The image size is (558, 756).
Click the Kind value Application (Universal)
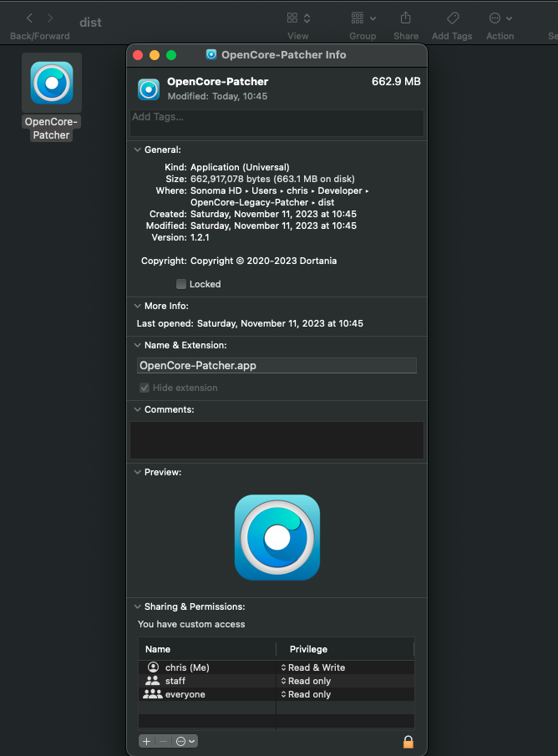click(x=240, y=167)
